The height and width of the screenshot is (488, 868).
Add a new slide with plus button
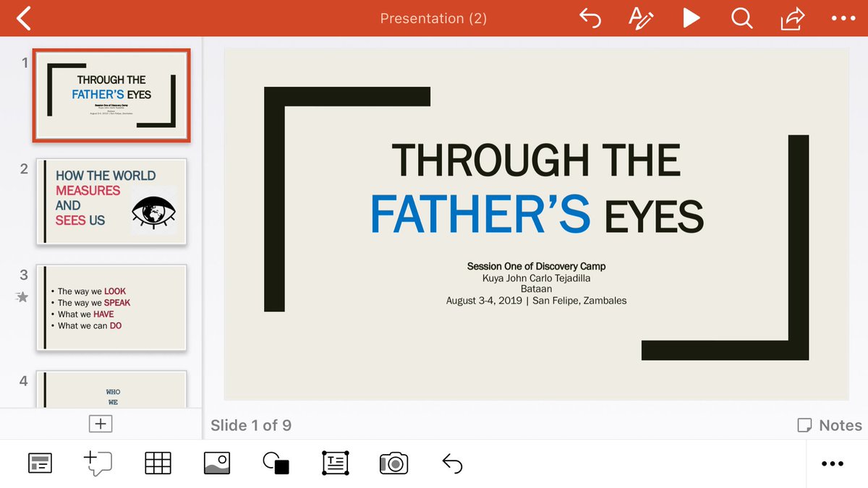(101, 424)
